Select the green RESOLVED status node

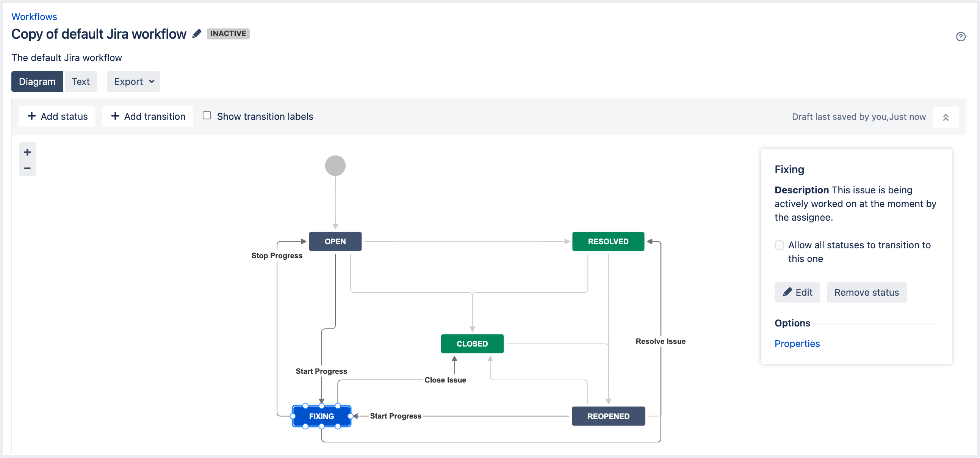[607, 242]
